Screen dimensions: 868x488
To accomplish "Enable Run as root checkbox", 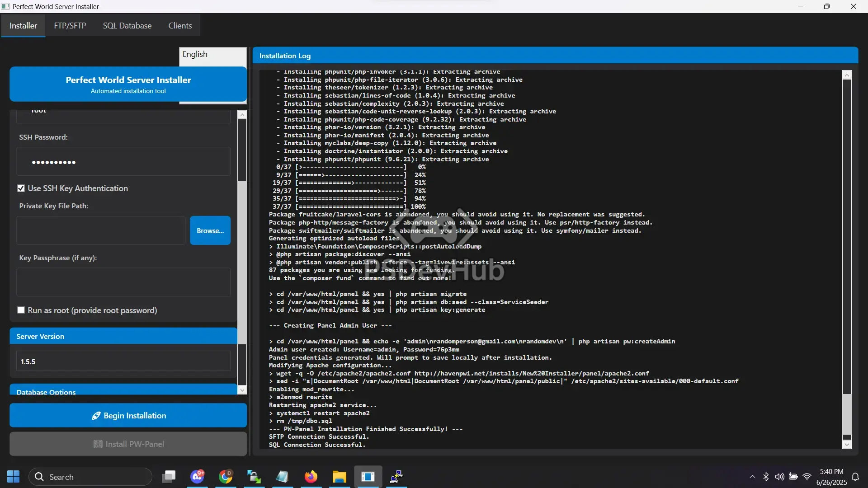I will pyautogui.click(x=21, y=310).
